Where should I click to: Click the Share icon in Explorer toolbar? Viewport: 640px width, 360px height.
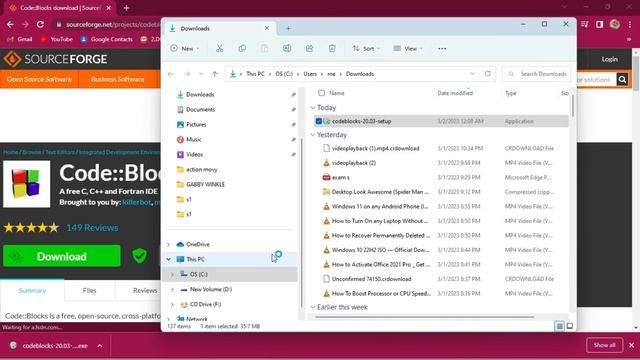click(309, 49)
